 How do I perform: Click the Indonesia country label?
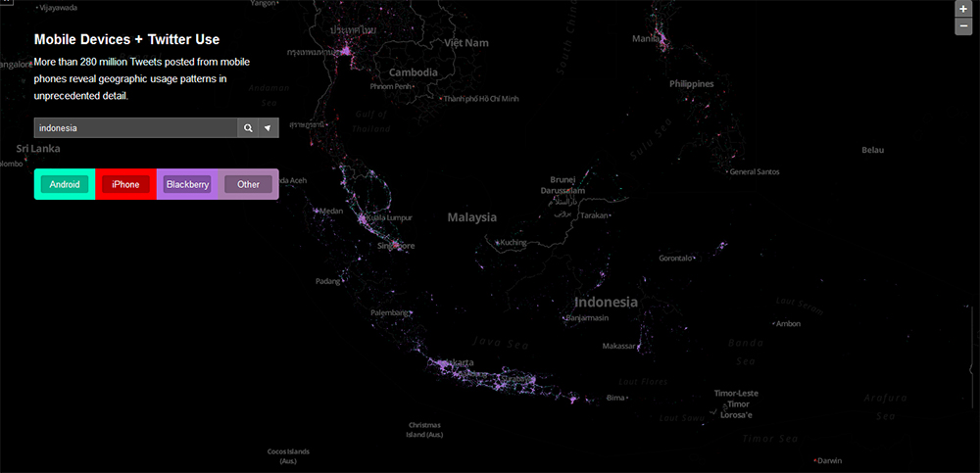[606, 303]
